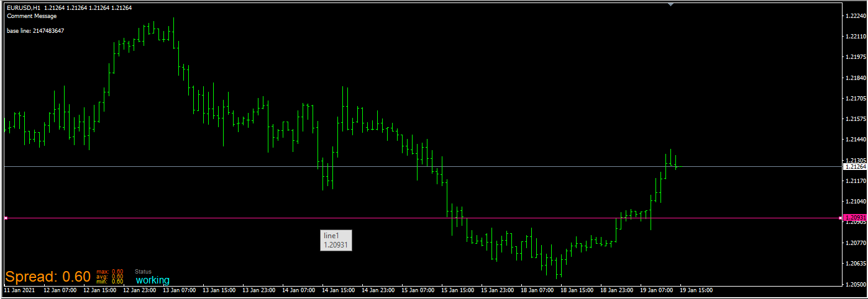Click the 1.21040 price axis label
This screenshot has width=868, height=299.
coord(855,202)
